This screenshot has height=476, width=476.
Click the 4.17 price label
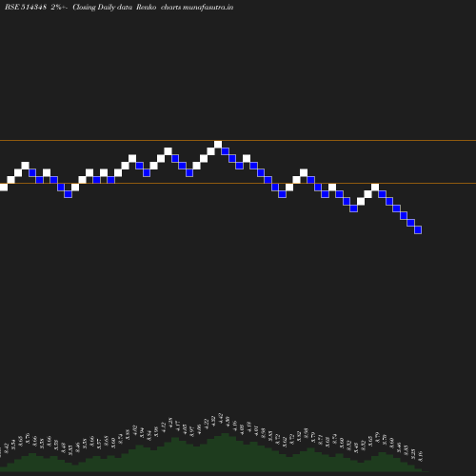coord(178,426)
